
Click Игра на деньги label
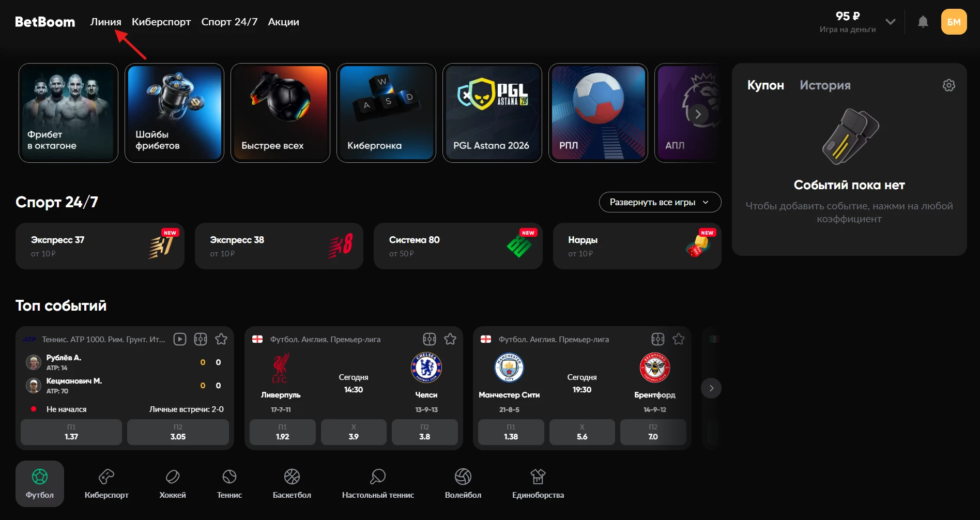coord(848,29)
